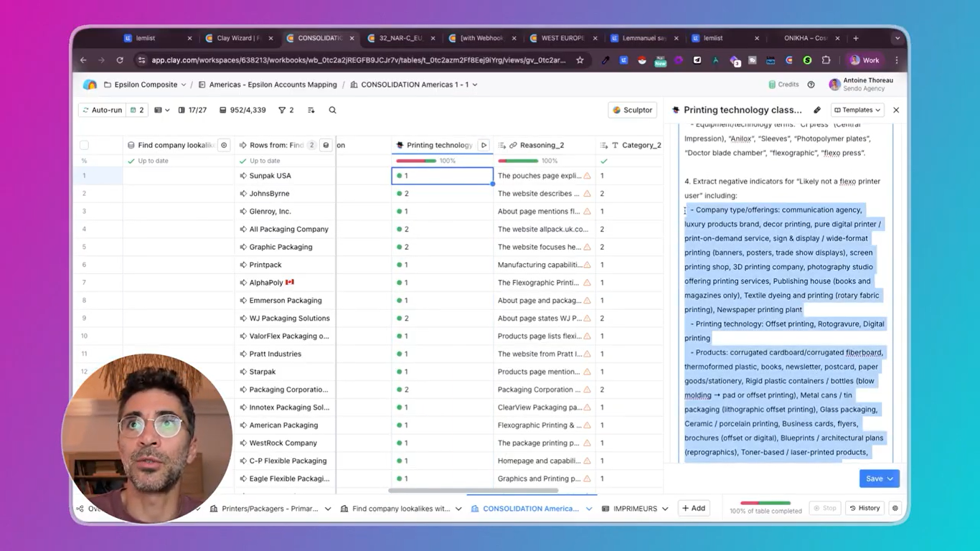Click the warning triangle in Printpack row
The image size is (980, 551).
point(587,265)
